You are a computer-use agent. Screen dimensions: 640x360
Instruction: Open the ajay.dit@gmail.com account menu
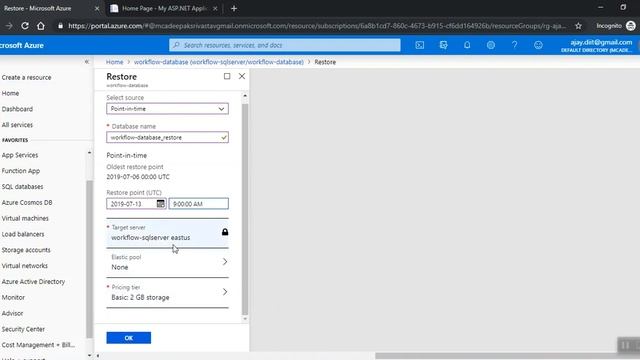pos(597,45)
